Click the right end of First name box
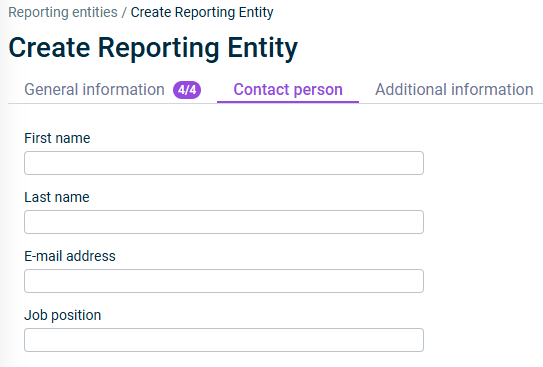Screen dimensions: 543x367 click(x=417, y=163)
